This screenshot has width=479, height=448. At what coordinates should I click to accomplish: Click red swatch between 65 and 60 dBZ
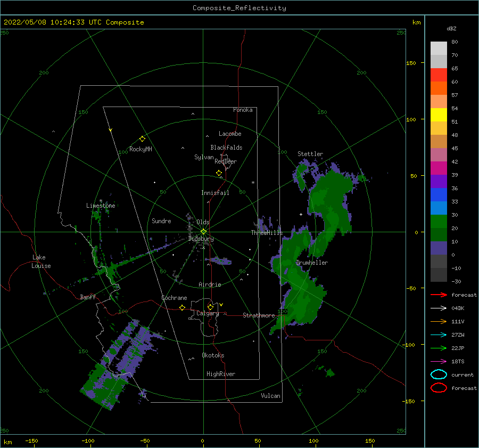pyautogui.click(x=439, y=75)
